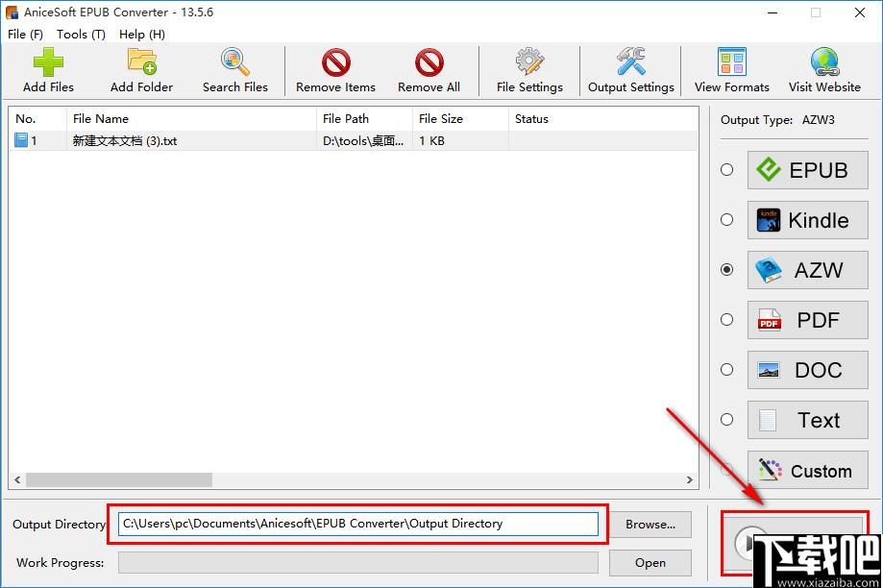Minimize the AniceSoft EPUB Converter window

click(773, 12)
